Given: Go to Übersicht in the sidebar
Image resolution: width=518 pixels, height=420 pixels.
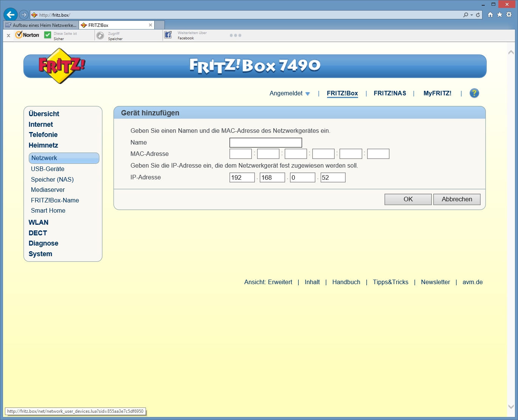Looking at the screenshot, I should [44, 114].
